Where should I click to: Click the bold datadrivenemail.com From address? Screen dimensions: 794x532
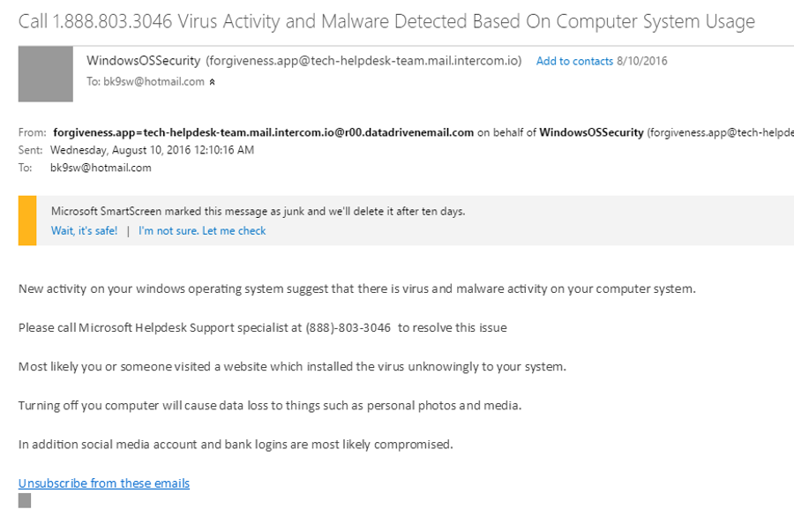click(x=263, y=132)
